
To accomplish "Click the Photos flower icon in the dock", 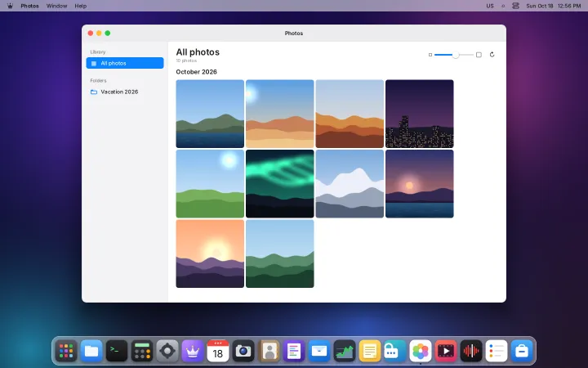I will point(421,351).
